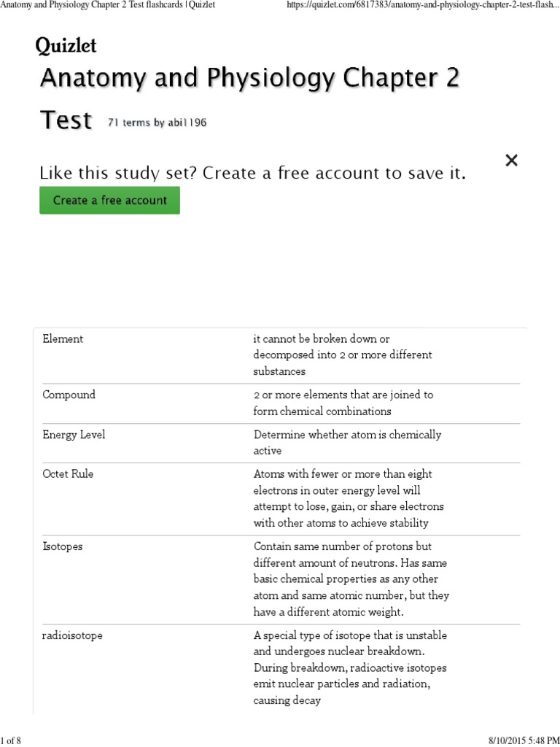Click the Anatomy and Physiology Chapter 2 title

[249, 78]
